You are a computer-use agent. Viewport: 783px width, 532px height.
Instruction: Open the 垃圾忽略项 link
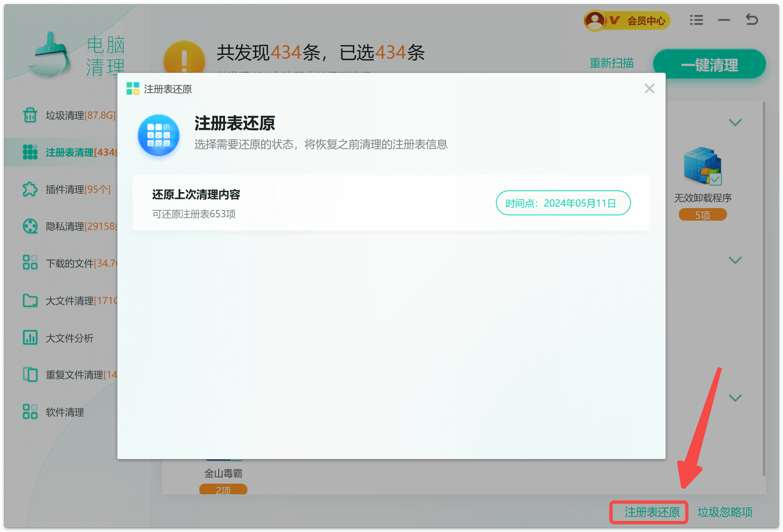coord(725,512)
